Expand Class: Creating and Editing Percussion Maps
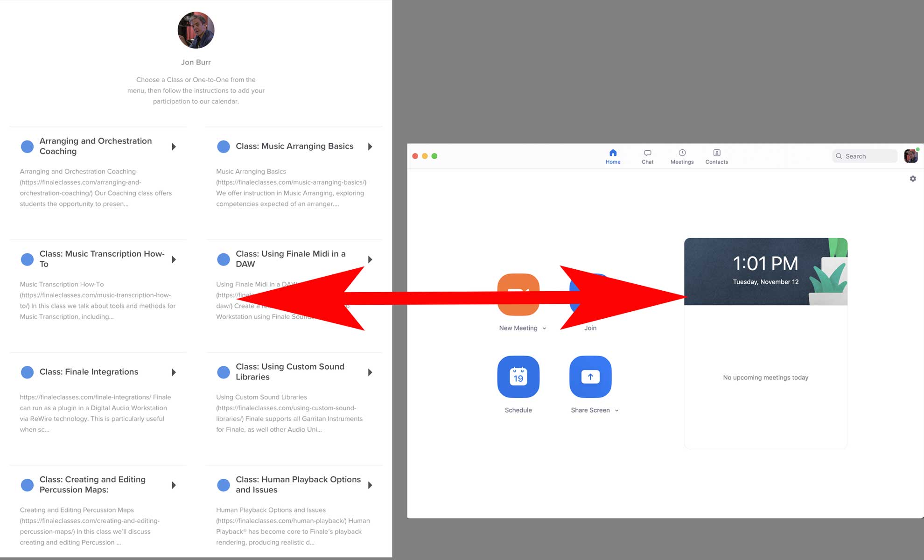 174,485
